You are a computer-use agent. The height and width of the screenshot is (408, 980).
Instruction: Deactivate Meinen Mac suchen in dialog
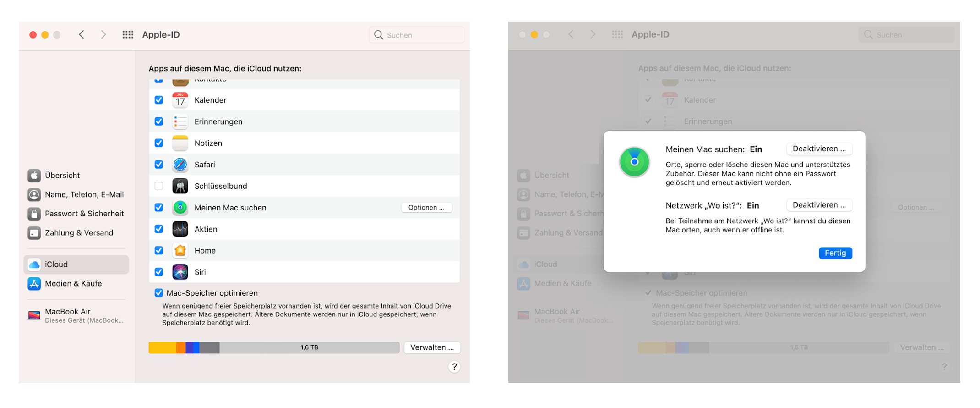(x=819, y=149)
